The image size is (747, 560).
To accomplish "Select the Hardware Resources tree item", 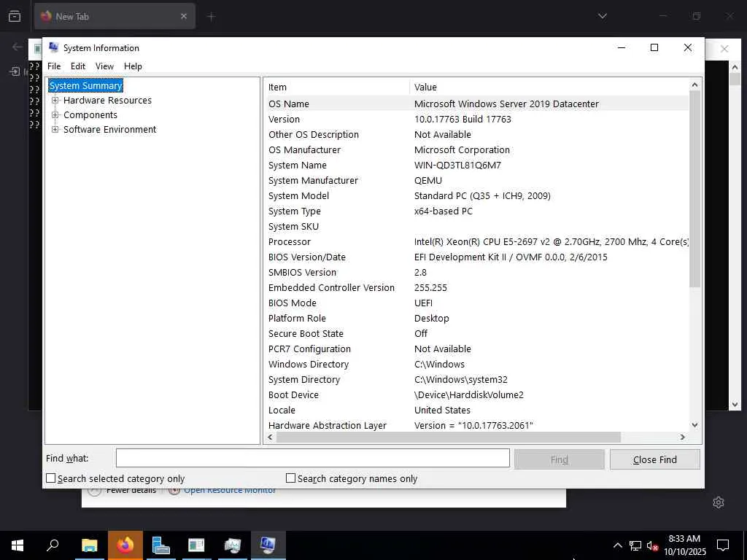I will (107, 101).
